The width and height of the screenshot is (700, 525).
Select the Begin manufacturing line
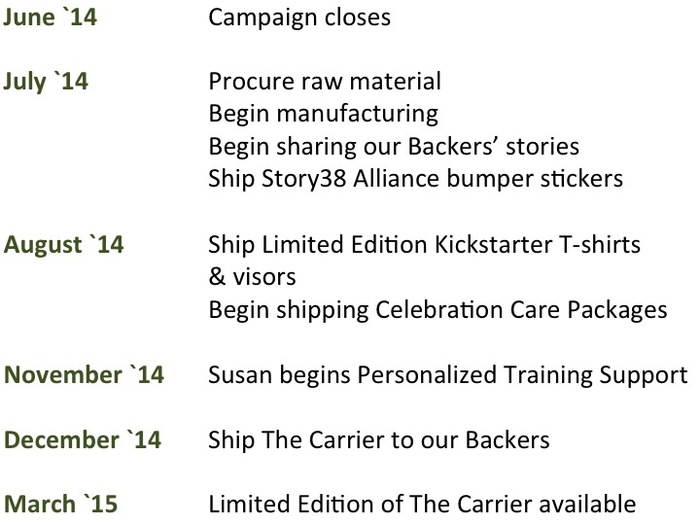(323, 114)
